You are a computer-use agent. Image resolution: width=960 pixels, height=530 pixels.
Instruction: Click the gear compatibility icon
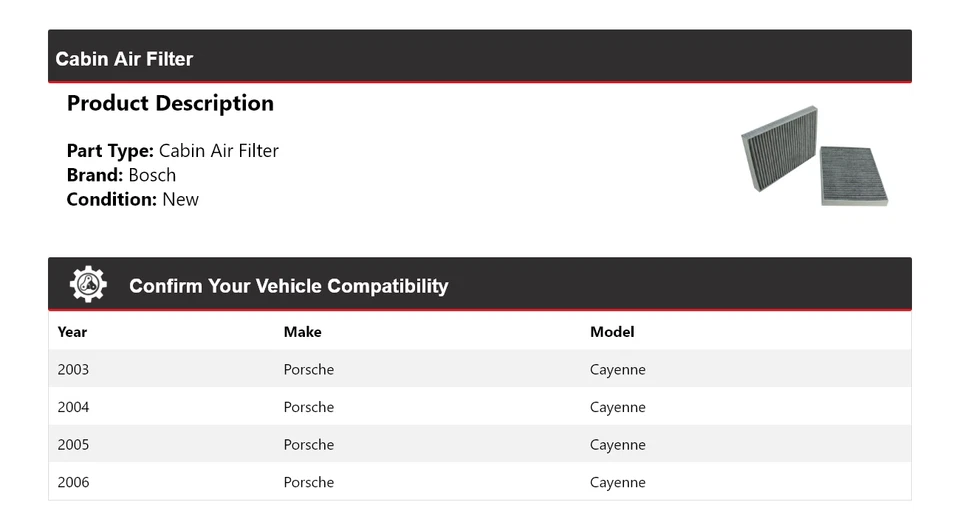click(x=88, y=285)
